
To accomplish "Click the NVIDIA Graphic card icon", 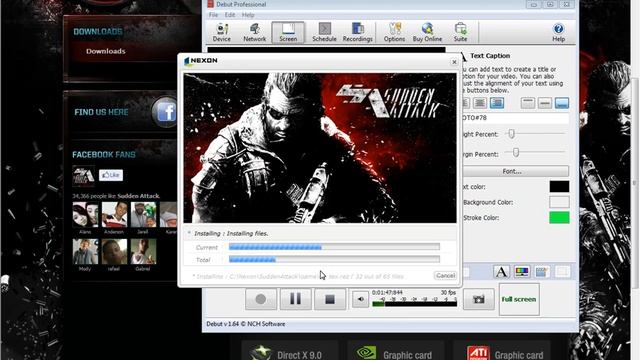I will pyautogui.click(x=366, y=353).
